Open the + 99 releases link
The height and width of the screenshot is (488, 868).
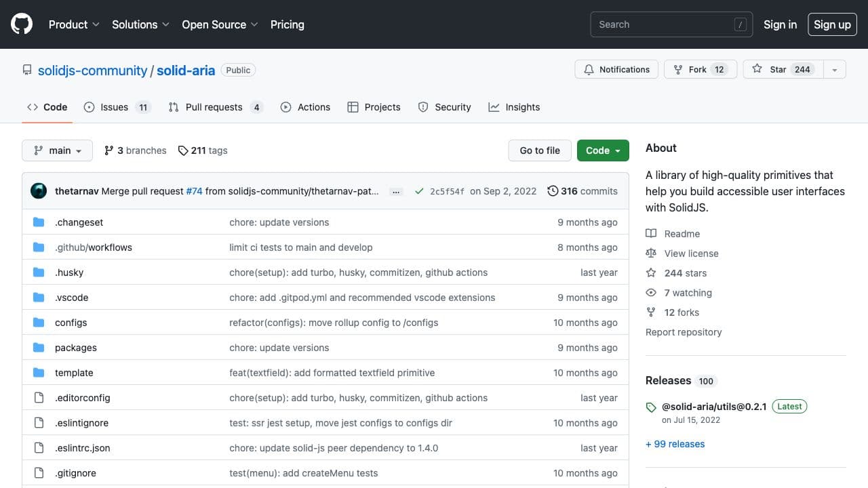click(675, 444)
